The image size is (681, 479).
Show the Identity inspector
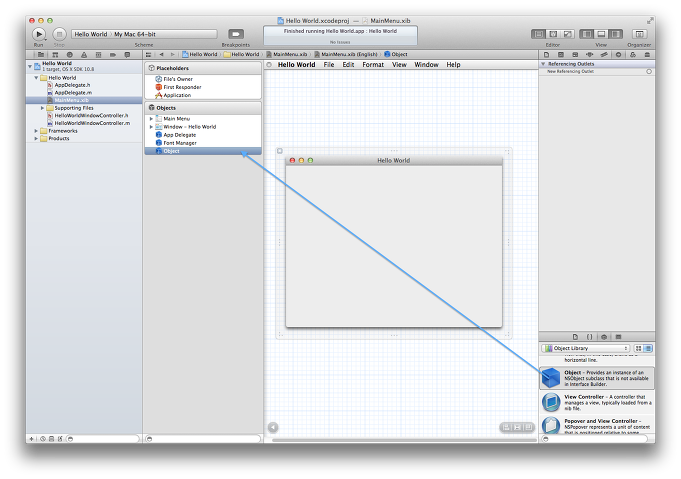pyautogui.click(x=575, y=55)
